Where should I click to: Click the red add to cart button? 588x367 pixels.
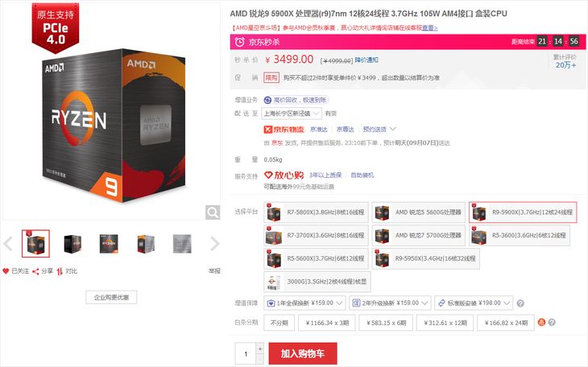click(x=303, y=353)
